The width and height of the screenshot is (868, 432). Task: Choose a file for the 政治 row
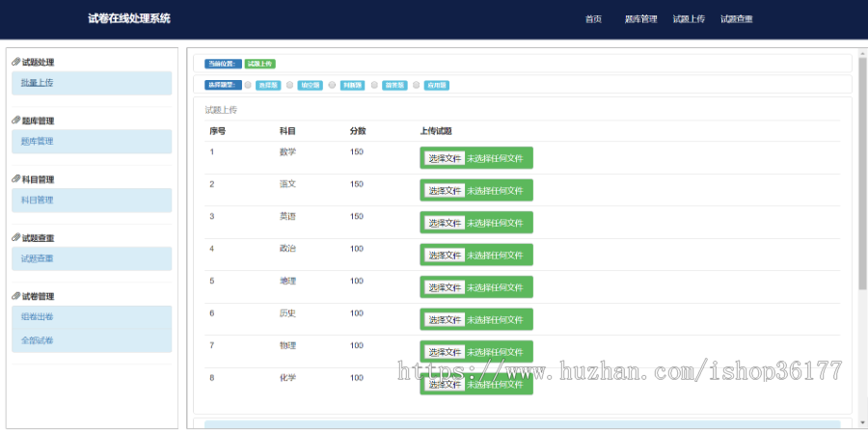[x=445, y=256]
